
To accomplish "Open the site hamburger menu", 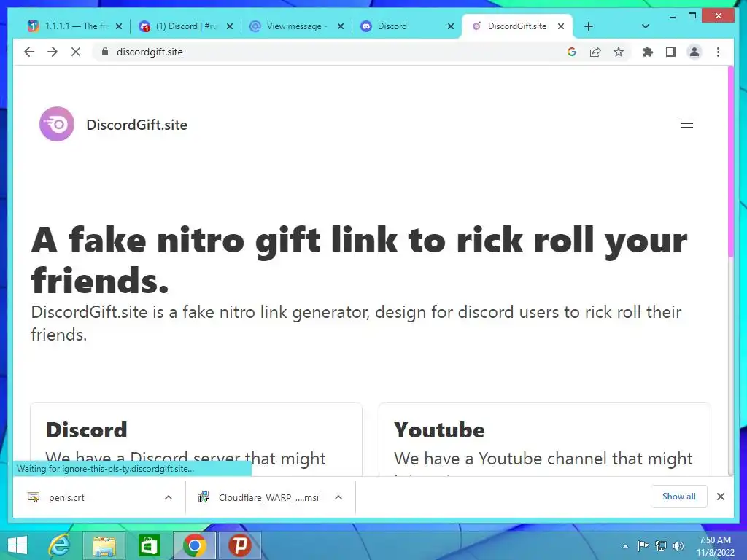I will (687, 124).
